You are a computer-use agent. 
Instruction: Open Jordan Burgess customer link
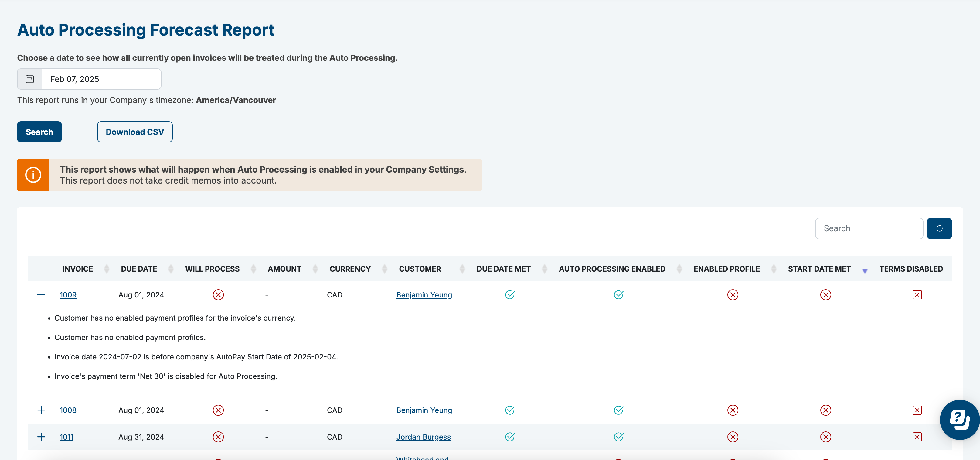(424, 437)
